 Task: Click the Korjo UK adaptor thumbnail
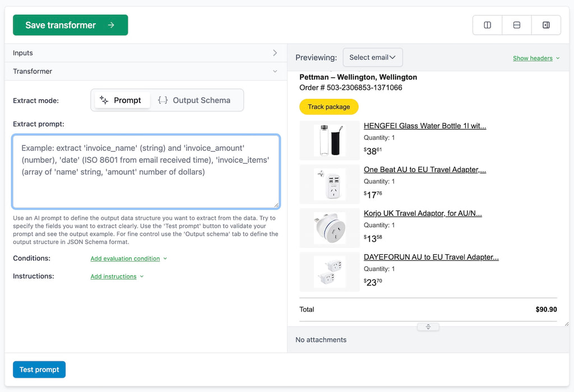click(330, 228)
